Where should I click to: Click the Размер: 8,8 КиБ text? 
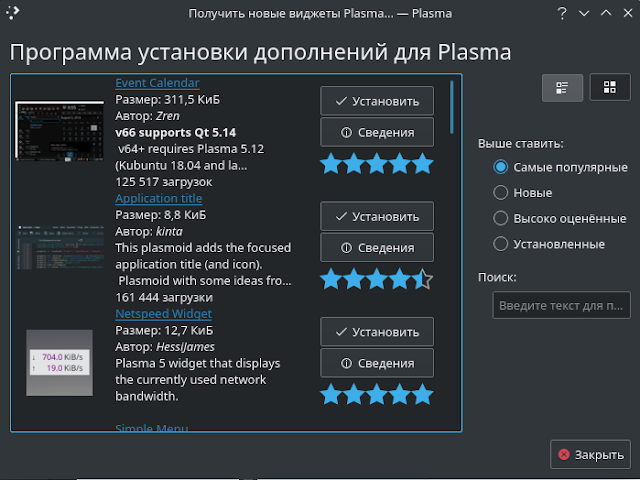(161, 215)
